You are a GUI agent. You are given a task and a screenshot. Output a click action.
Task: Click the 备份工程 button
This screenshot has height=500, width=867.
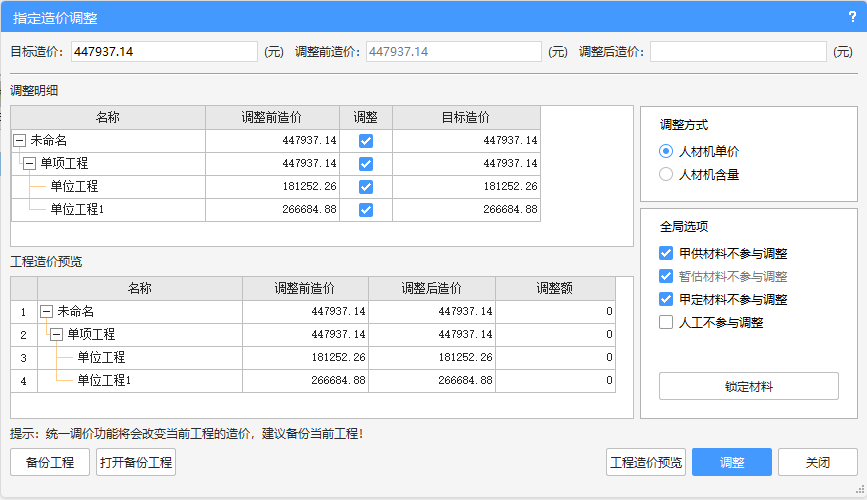point(50,462)
